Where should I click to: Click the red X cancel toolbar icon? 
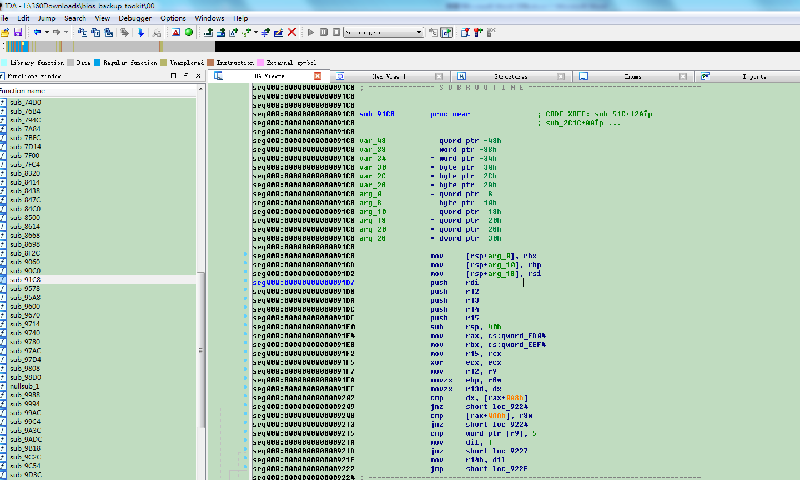pyautogui.click(x=292, y=32)
